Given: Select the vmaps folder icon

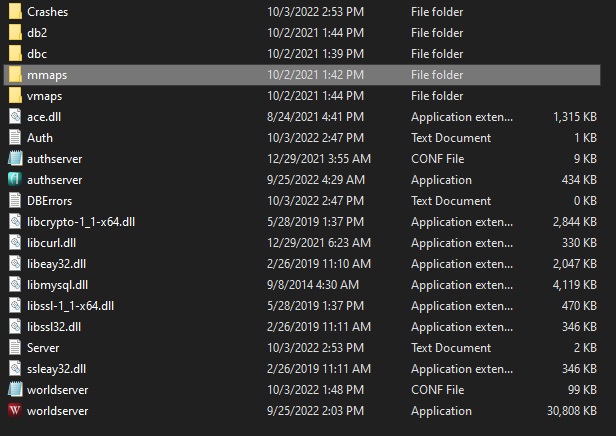Looking at the screenshot, I should (x=15, y=95).
